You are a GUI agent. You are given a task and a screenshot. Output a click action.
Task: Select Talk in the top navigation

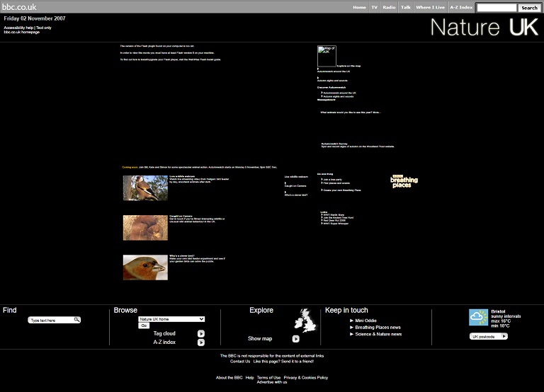click(406, 7)
